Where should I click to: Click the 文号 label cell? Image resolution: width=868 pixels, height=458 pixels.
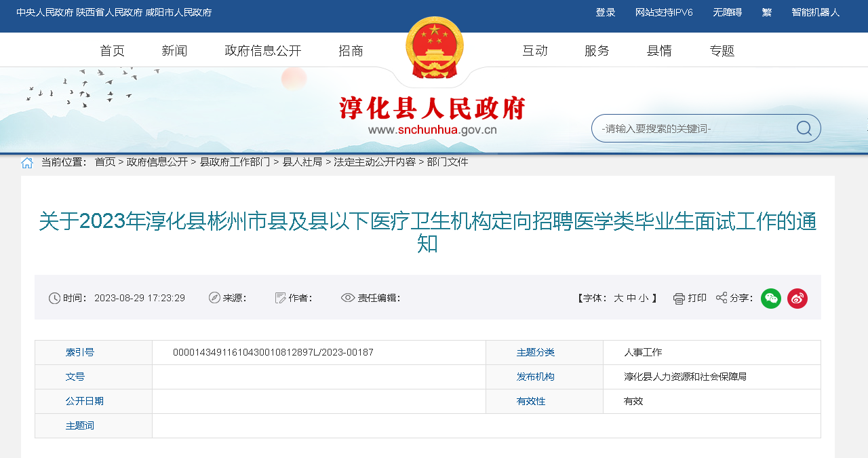click(94, 377)
